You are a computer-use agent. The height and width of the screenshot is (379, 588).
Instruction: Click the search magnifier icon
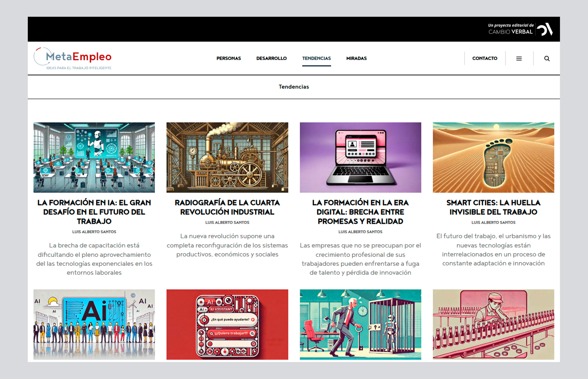click(547, 59)
